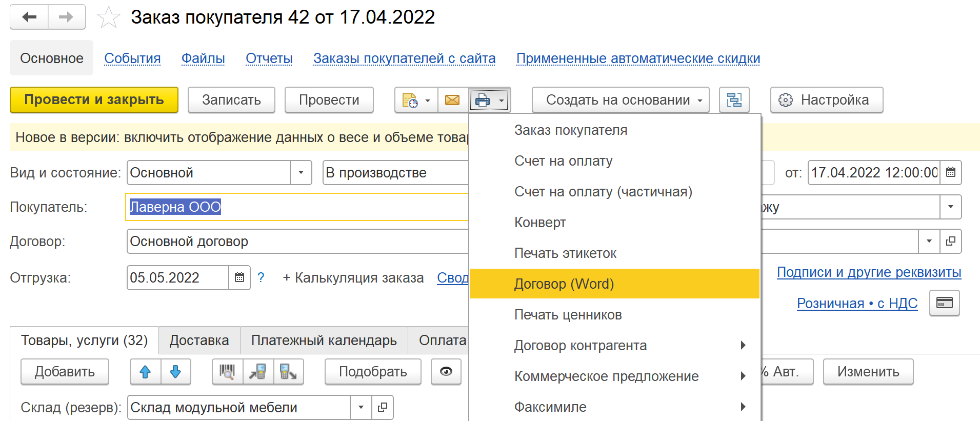Expand the Договор контрагента submenu
The image size is (980, 421).
pyautogui.click(x=615, y=346)
